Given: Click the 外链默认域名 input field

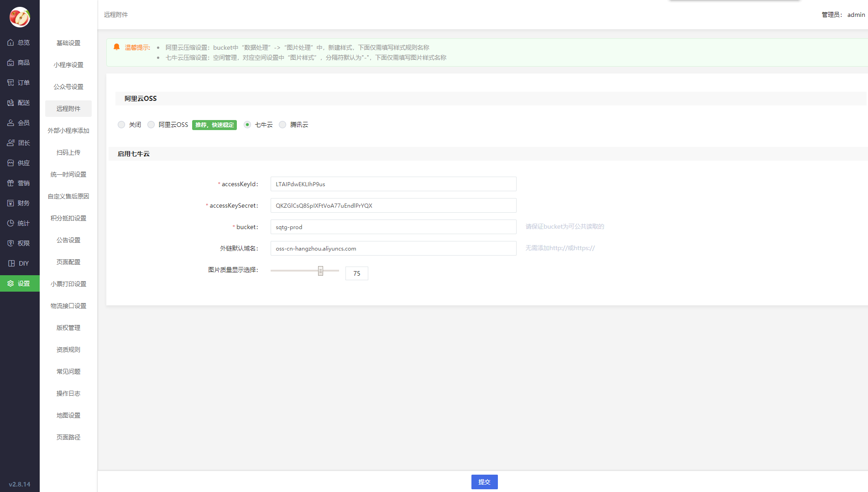Looking at the screenshot, I should [x=393, y=248].
